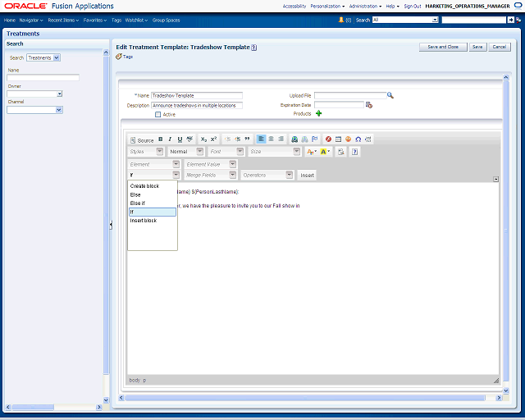Open the Favorites menu

tap(95, 20)
